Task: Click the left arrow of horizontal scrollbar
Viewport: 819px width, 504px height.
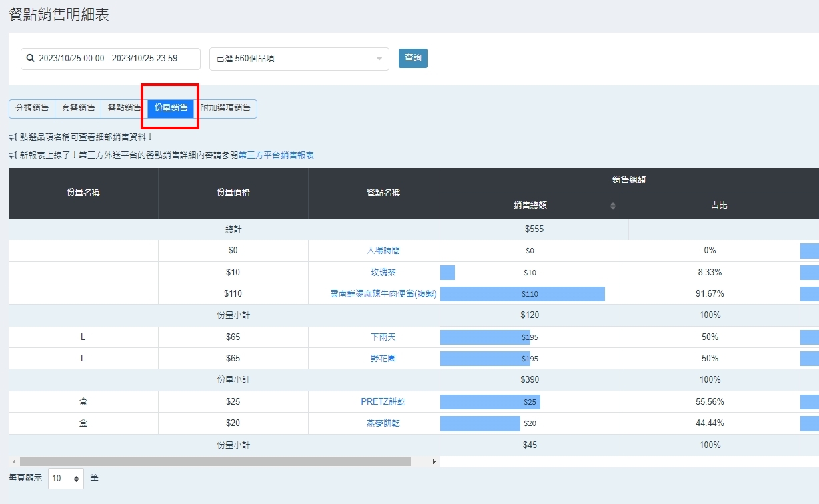Action: click(x=13, y=461)
